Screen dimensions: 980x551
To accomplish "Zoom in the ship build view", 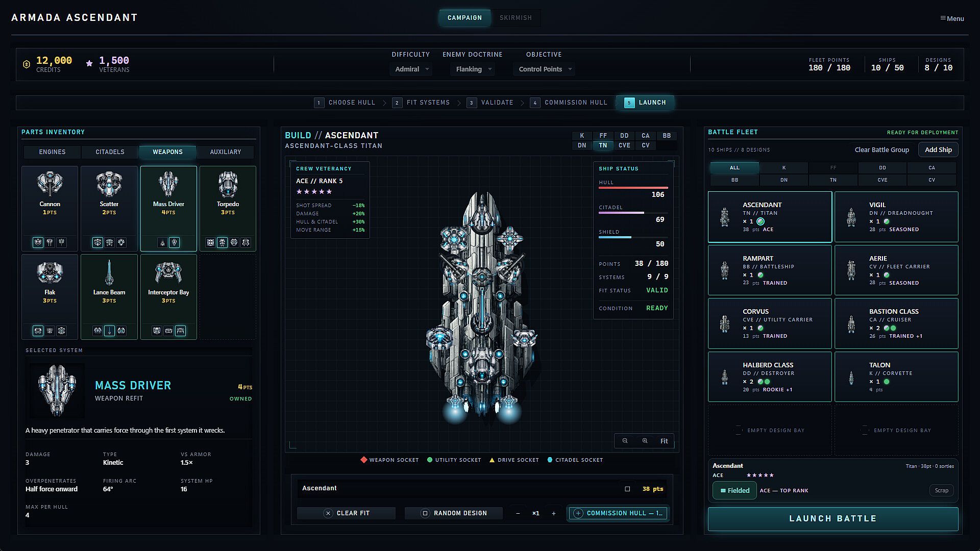I will 645,441.
